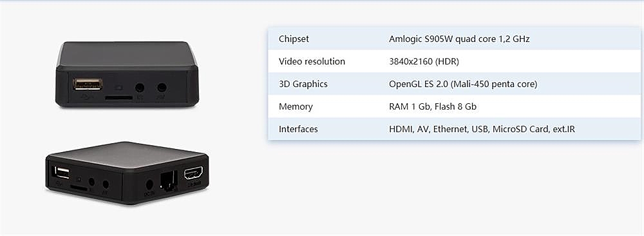The height and width of the screenshot is (236, 644).
Task: Click the HDMI port on the lower device photo
Action: point(193,173)
